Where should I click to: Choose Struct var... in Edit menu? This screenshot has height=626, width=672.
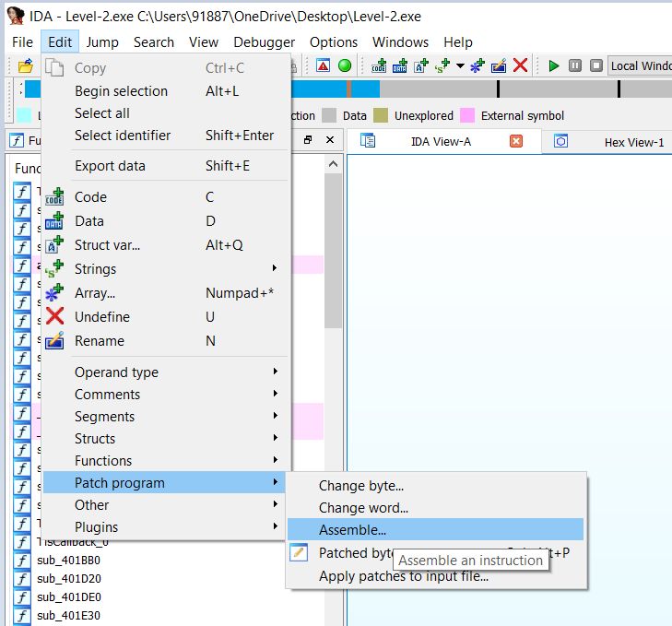click(x=166, y=245)
